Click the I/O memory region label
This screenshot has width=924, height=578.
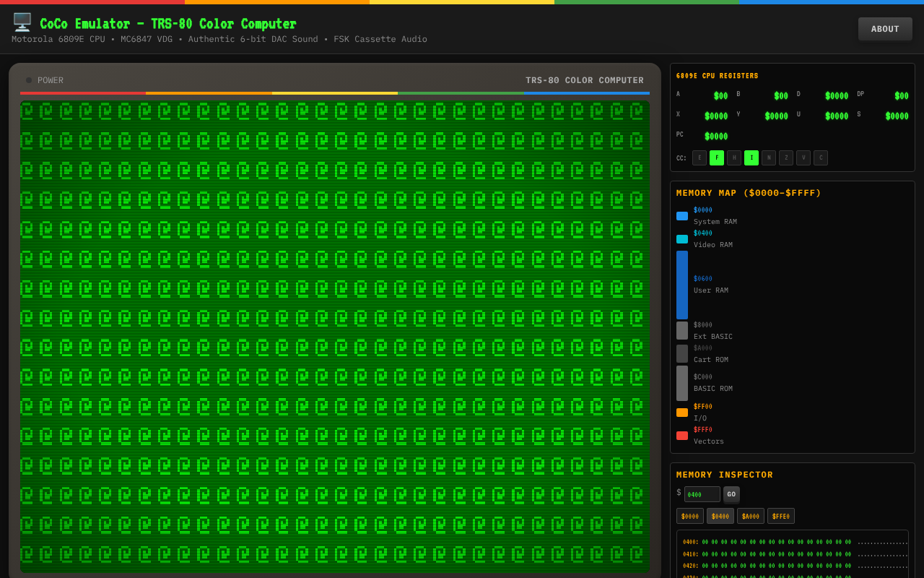point(700,418)
